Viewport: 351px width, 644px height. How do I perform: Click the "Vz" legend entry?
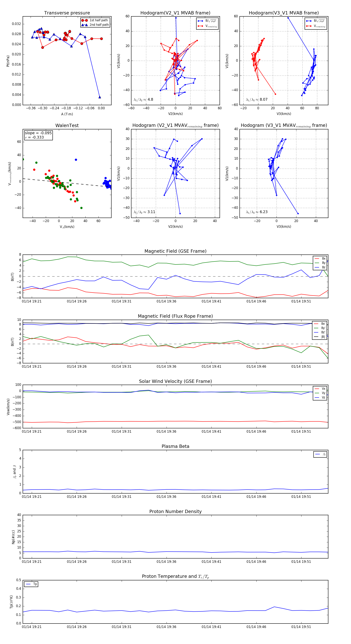(320, 398)
